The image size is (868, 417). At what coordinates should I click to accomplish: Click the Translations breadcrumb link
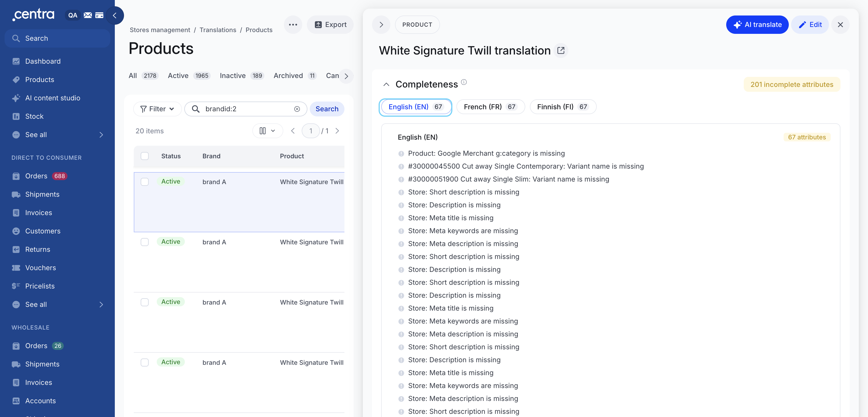click(x=218, y=30)
